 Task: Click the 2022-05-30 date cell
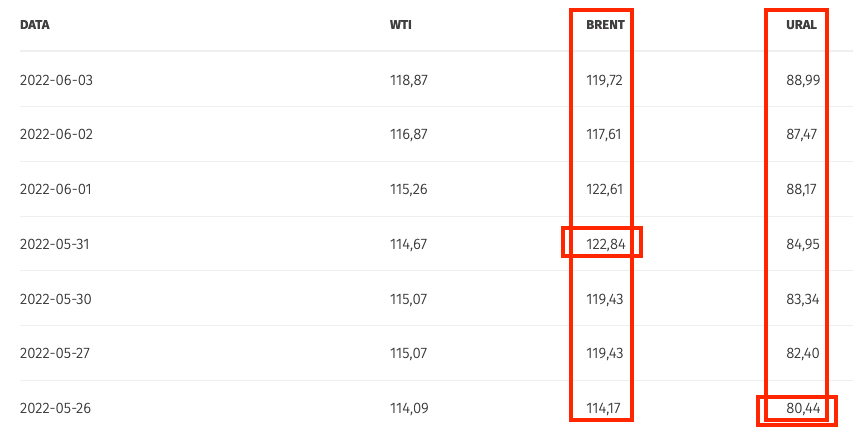click(56, 299)
